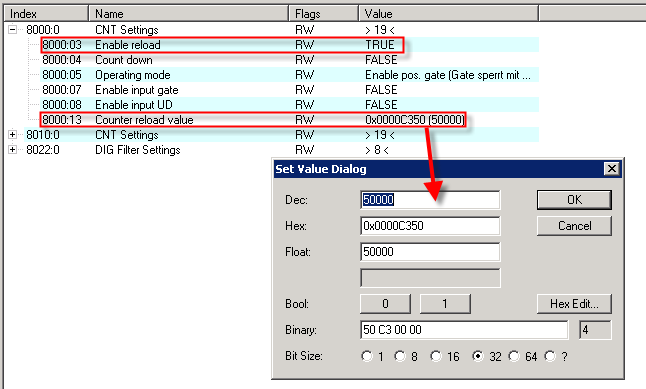Click the Binary input field
The image size is (646, 389).
point(464,330)
